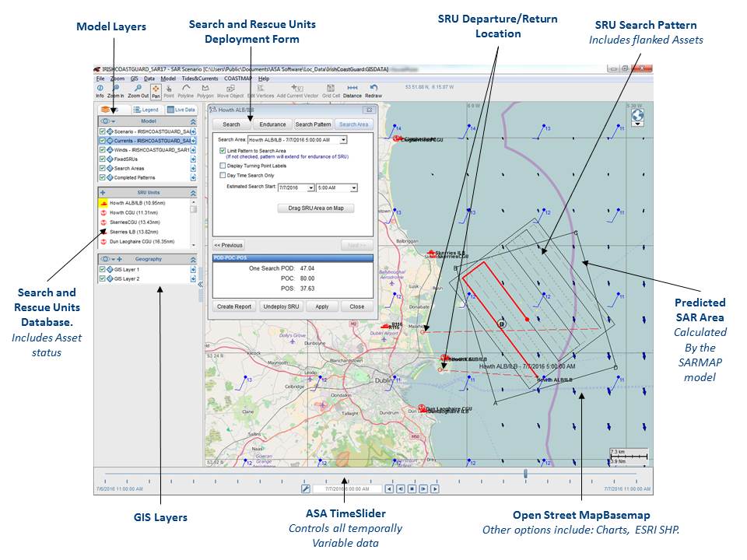The height and width of the screenshot is (560, 747).
Task: Open the GIS menu
Action: tap(135, 79)
